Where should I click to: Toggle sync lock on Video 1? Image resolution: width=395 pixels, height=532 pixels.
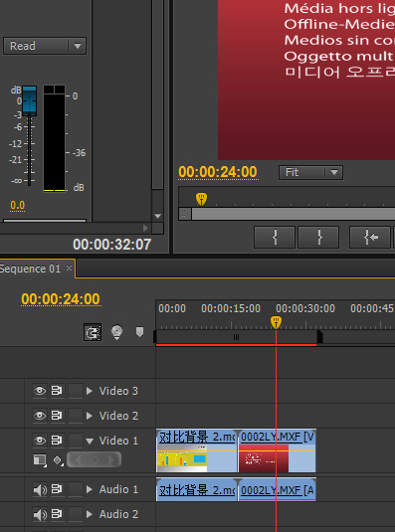pos(57,441)
